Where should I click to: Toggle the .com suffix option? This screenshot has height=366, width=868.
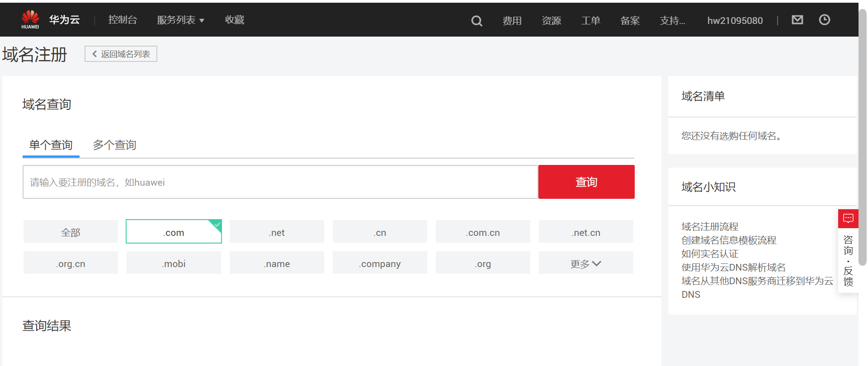[174, 232]
